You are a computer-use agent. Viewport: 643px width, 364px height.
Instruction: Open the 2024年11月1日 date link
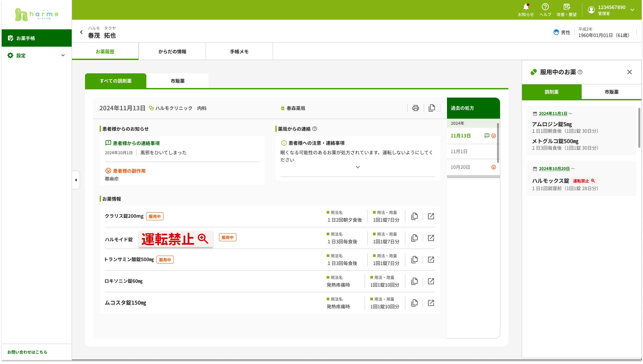pyautogui.click(x=553, y=114)
